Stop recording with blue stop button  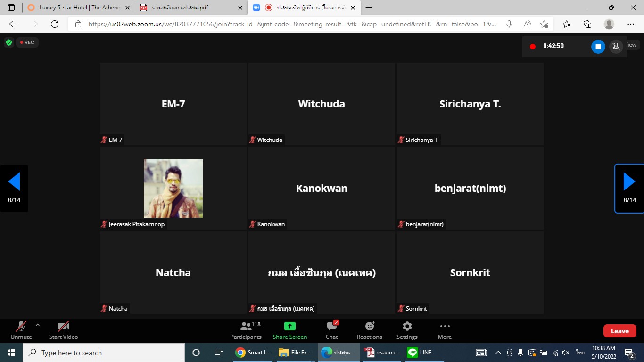(x=598, y=46)
